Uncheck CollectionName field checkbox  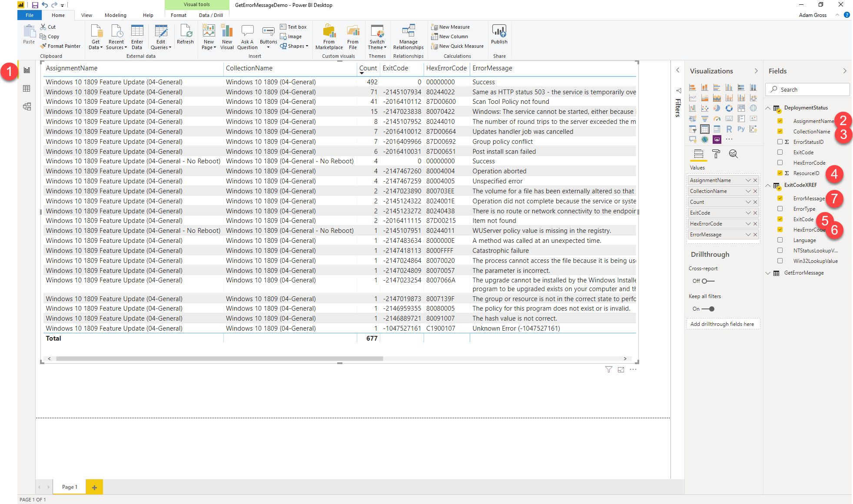click(780, 131)
